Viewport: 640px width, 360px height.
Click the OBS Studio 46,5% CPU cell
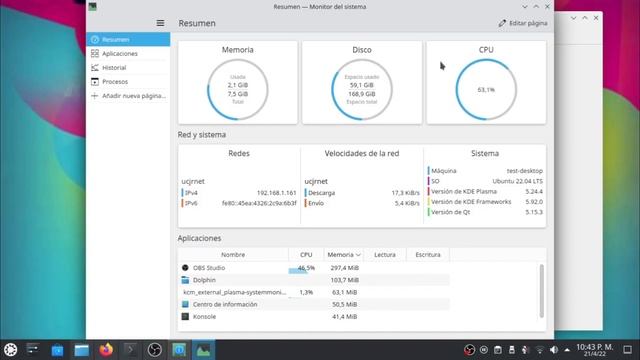coord(306,268)
